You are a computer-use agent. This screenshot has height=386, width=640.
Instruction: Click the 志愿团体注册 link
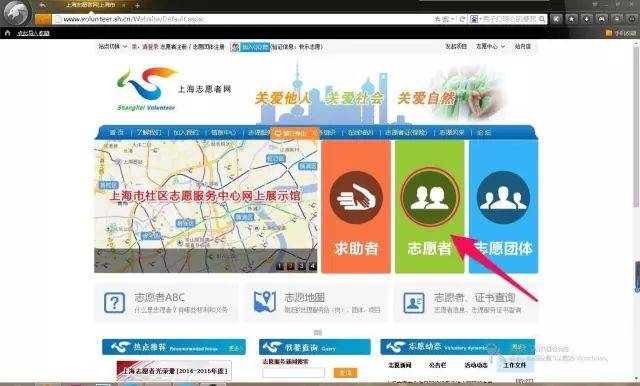[x=208, y=47]
